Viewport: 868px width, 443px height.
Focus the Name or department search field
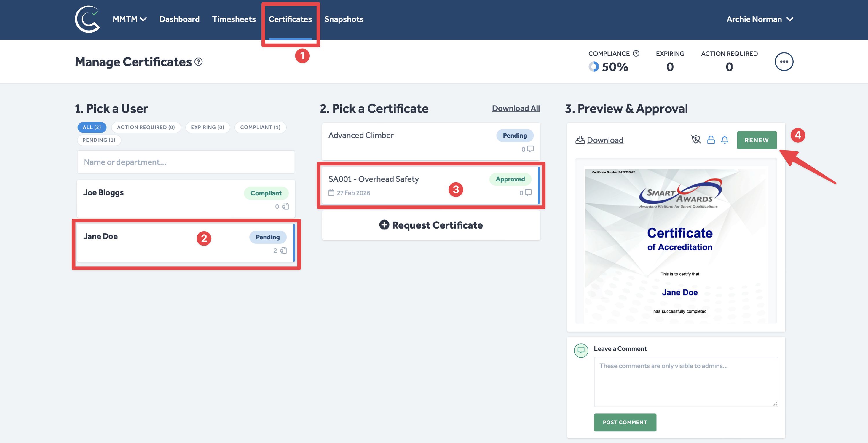tap(186, 162)
